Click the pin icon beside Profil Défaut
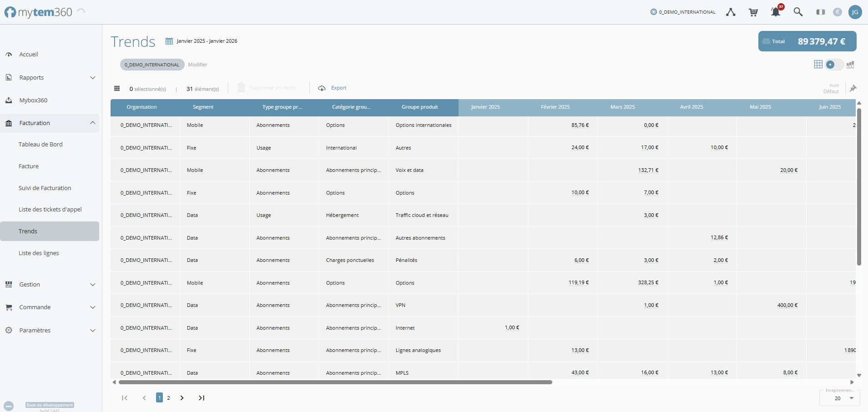The height and width of the screenshot is (412, 868). [x=853, y=88]
